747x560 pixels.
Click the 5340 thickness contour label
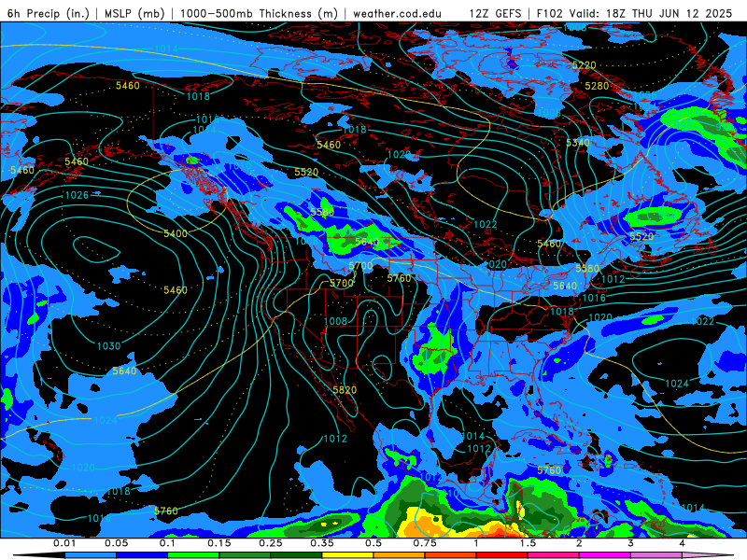pyautogui.click(x=578, y=143)
